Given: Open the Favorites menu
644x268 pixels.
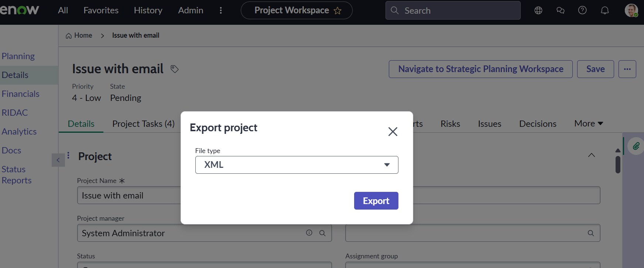Looking at the screenshot, I should click(101, 10).
